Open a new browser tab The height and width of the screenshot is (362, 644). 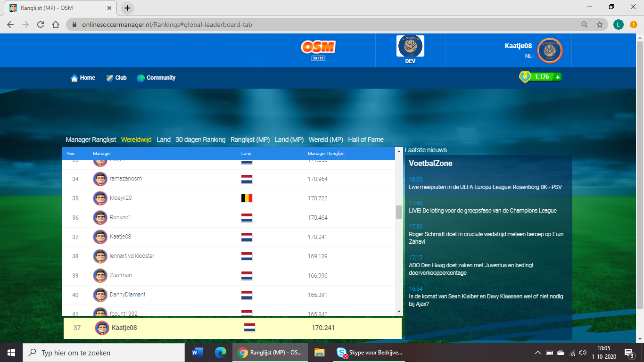click(x=127, y=8)
